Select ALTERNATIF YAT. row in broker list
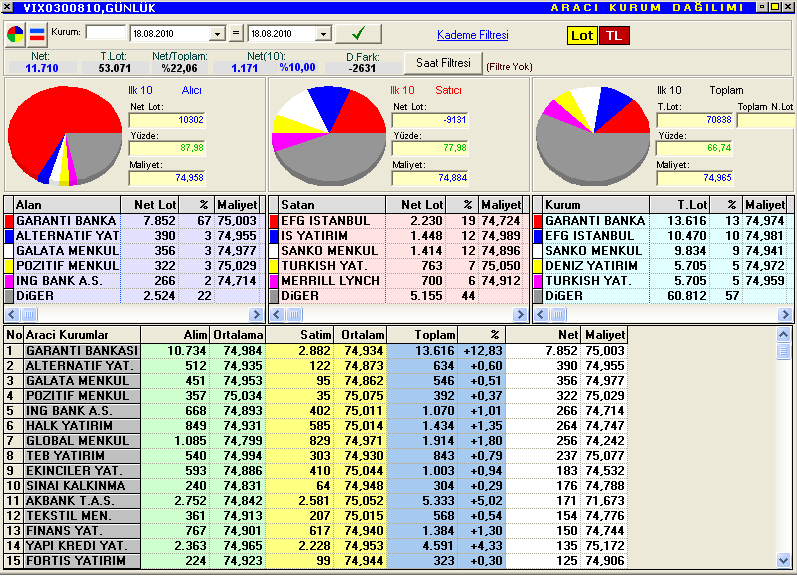797x577 pixels. 315,366
